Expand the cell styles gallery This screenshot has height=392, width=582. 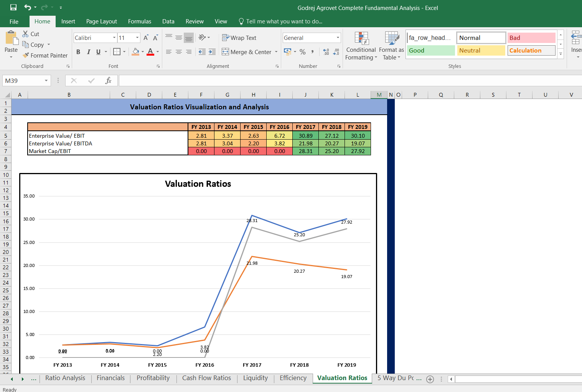coord(561,54)
